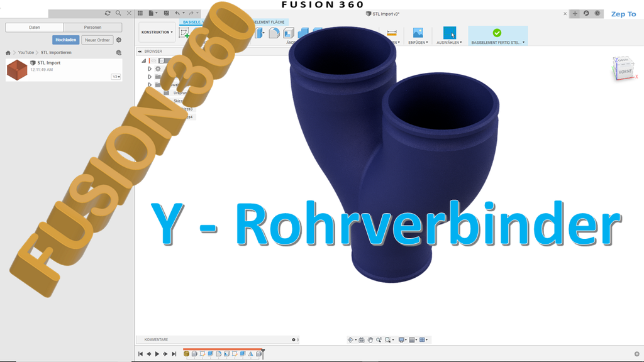Click the VORNE face of ViewCube
The width and height of the screenshot is (644, 362).
pos(625,72)
